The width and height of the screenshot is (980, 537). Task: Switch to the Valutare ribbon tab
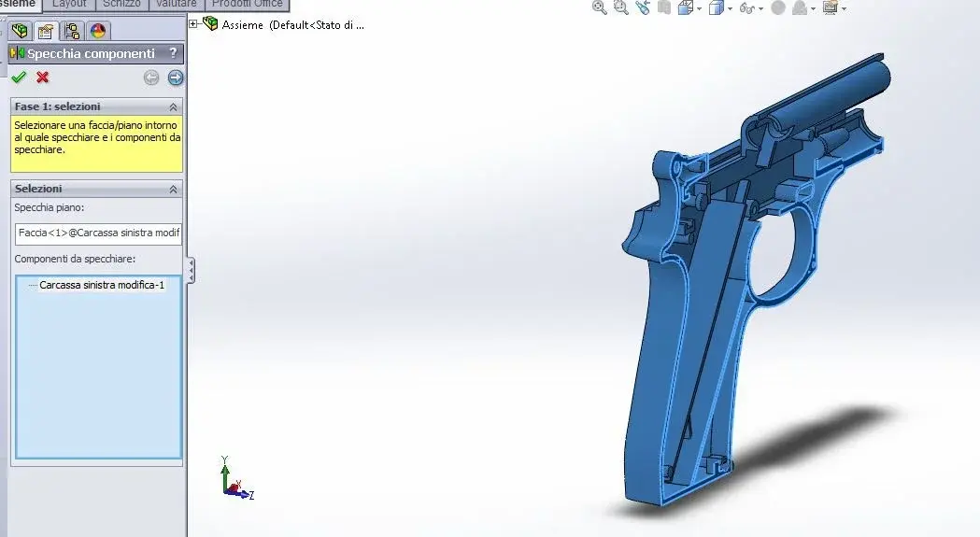(x=177, y=4)
